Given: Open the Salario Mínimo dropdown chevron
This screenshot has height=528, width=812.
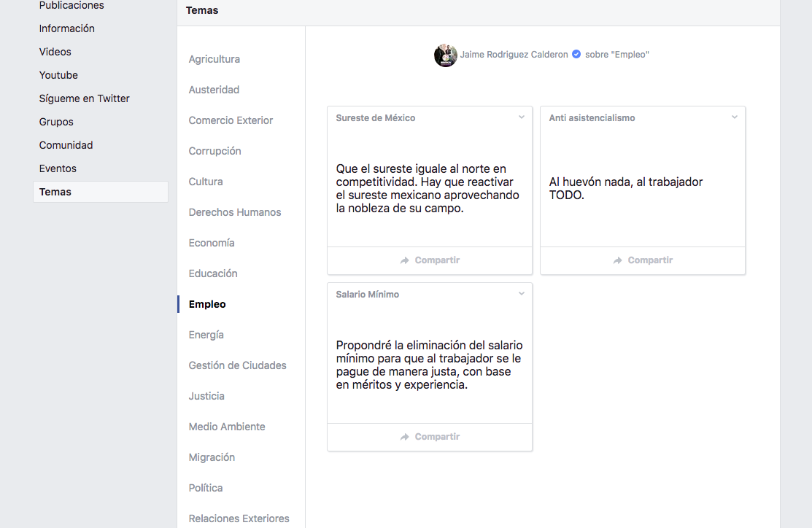Looking at the screenshot, I should 522,292.
